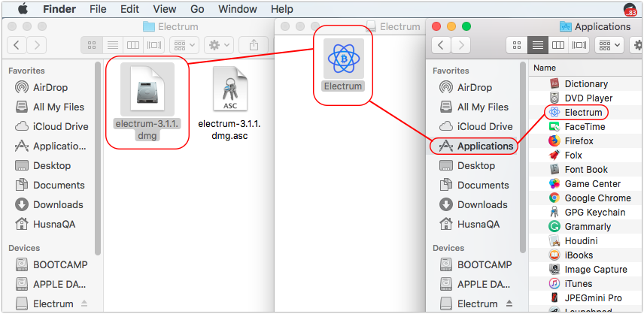The width and height of the screenshot is (644, 314).
Task: Open the Apple menu
Action: (x=23, y=8)
